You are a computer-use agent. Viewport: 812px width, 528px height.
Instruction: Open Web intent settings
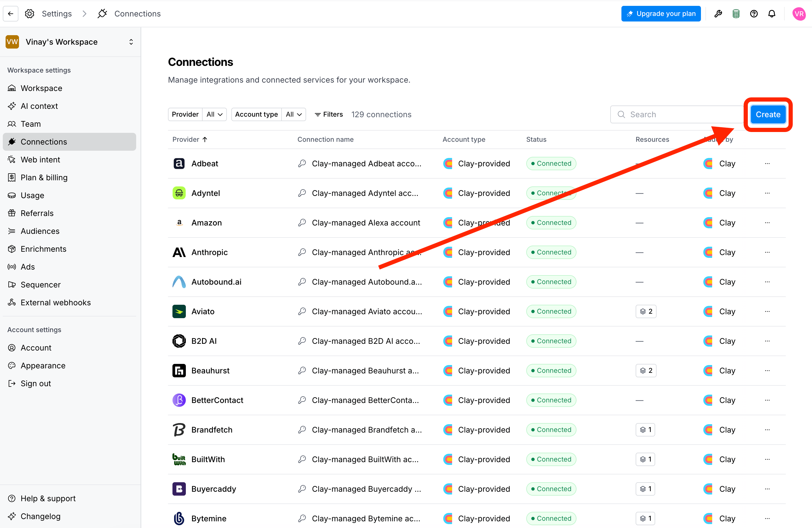tap(69, 160)
